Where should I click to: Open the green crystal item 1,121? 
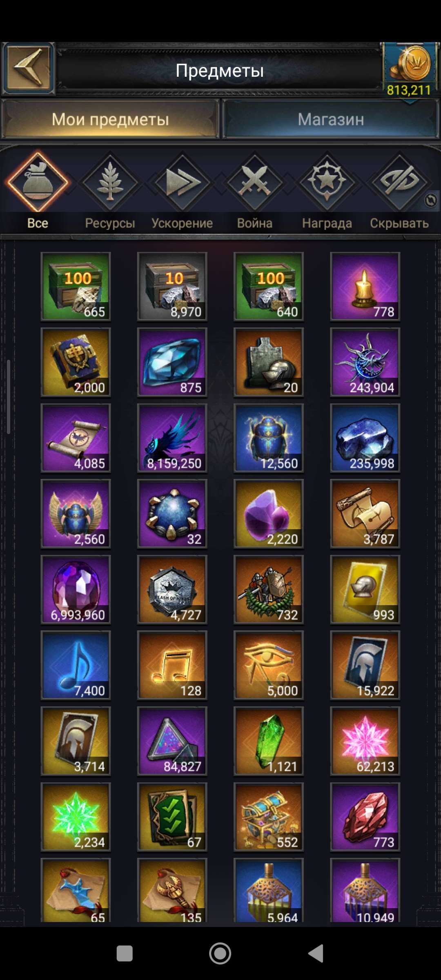coord(269,741)
